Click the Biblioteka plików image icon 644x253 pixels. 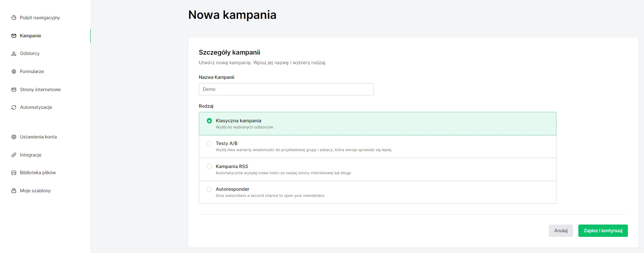(14, 173)
